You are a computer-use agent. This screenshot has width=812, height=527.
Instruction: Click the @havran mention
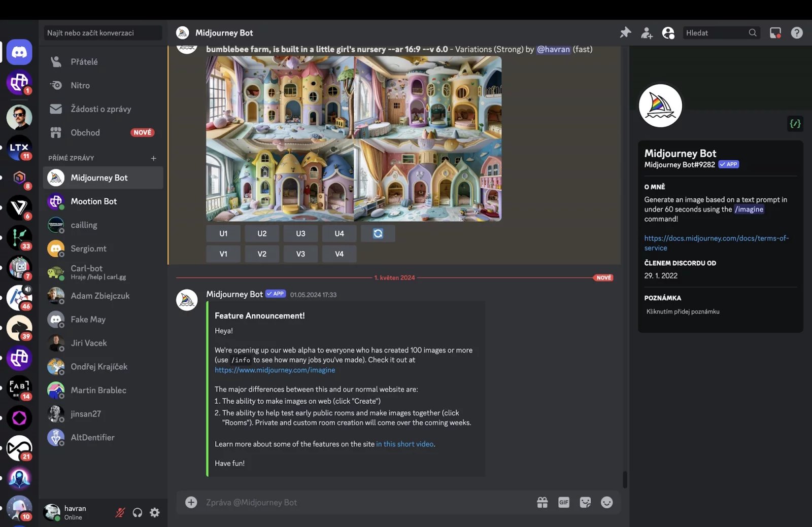tap(553, 49)
